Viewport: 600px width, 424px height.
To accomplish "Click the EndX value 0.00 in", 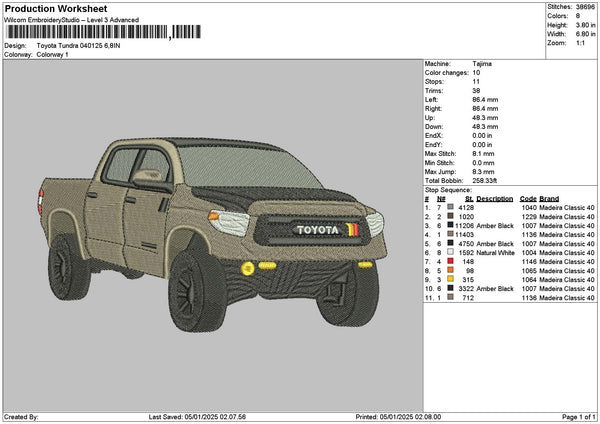I will [x=482, y=135].
